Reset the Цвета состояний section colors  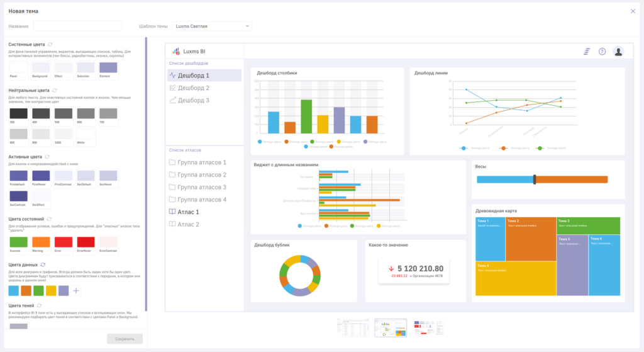(x=49, y=219)
